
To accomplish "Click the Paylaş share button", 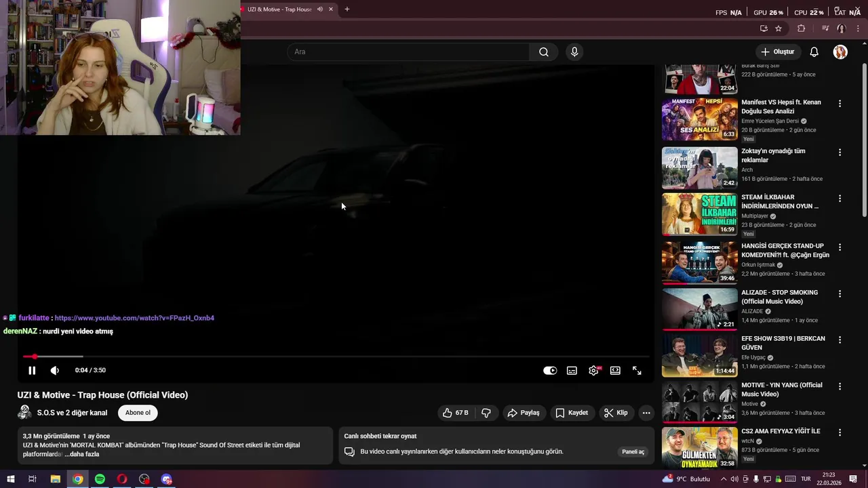I will 524,413.
